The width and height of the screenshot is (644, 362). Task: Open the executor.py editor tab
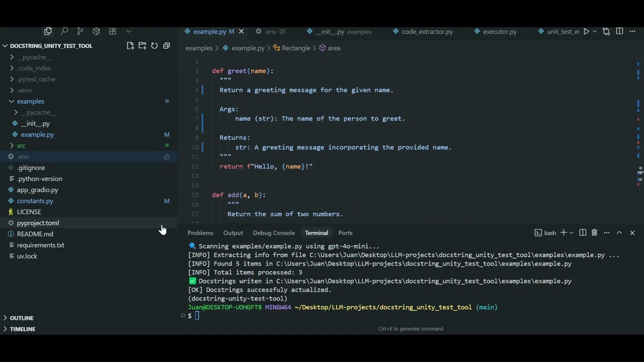pos(500,31)
